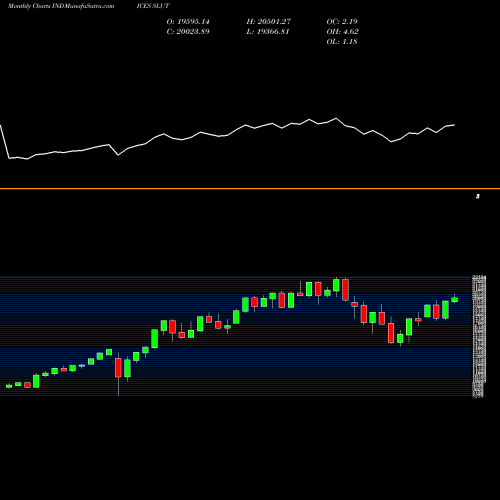Screen dimensions: 500x500
Task: Click the 'Monthly Charts IND MunafaSutra.com' header text
Action: (x=61, y=6)
